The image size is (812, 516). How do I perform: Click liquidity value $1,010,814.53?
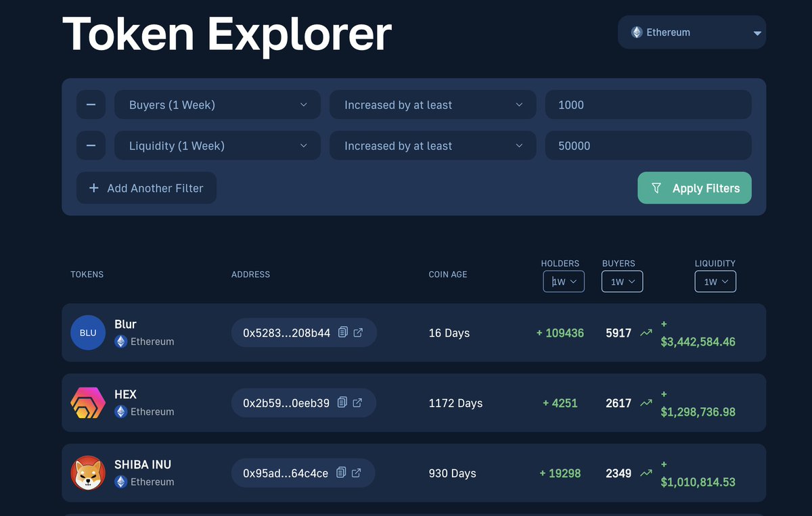698,482
